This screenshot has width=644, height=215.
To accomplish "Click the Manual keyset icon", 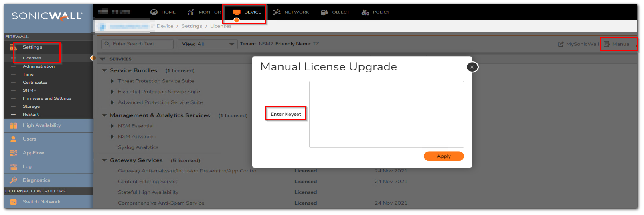I will [607, 44].
